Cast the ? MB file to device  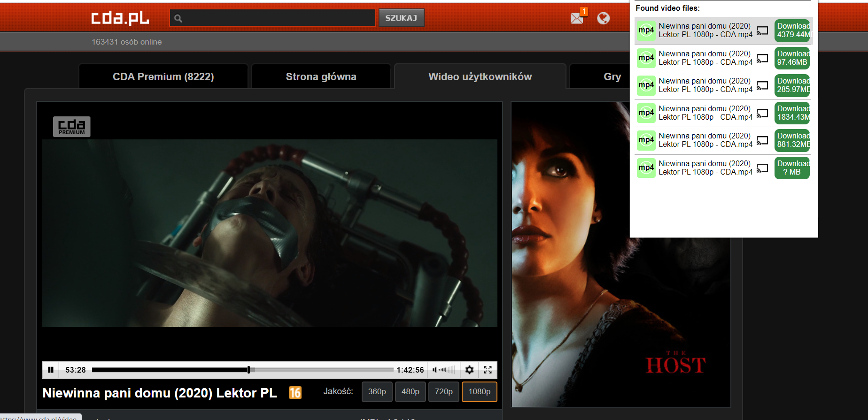pyautogui.click(x=762, y=168)
